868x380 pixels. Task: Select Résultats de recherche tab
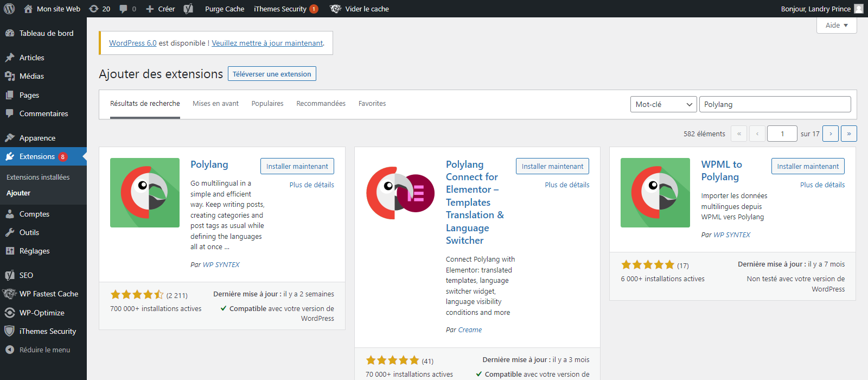click(145, 104)
